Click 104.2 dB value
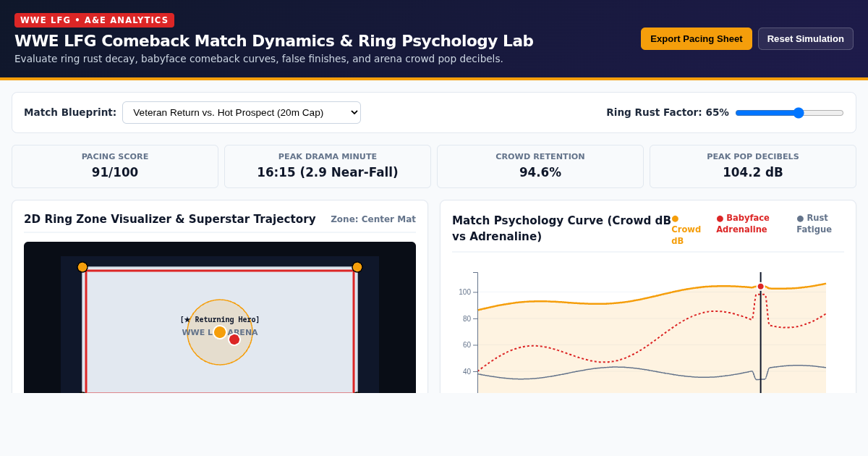Image resolution: width=868 pixels, height=456 pixels. click(753, 172)
